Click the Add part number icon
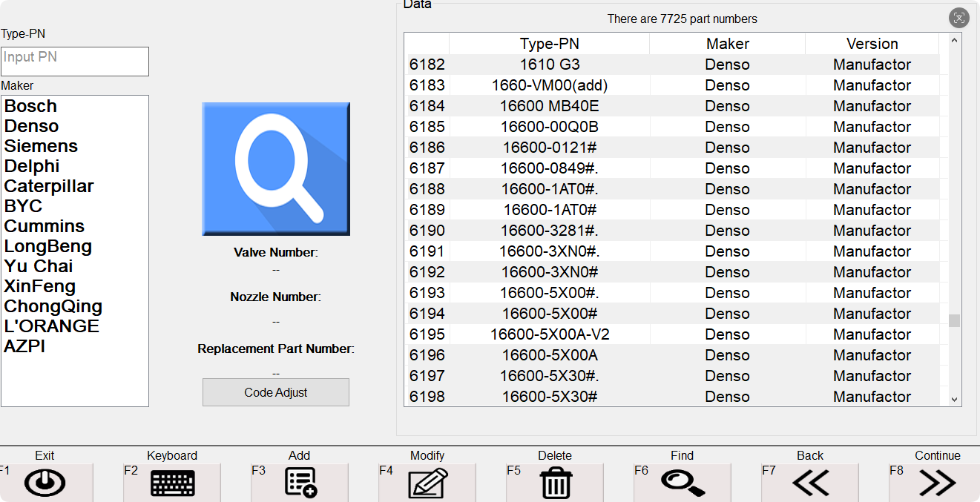The height and width of the screenshot is (502, 980). [x=299, y=482]
